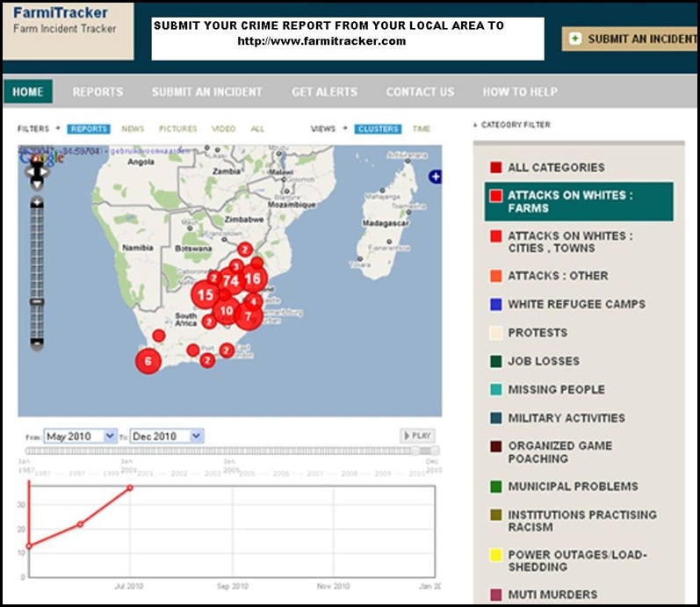The width and height of the screenshot is (700, 607).
Task: Click the tan SUBMIT AN INCIDENT header button
Action: pos(631,39)
